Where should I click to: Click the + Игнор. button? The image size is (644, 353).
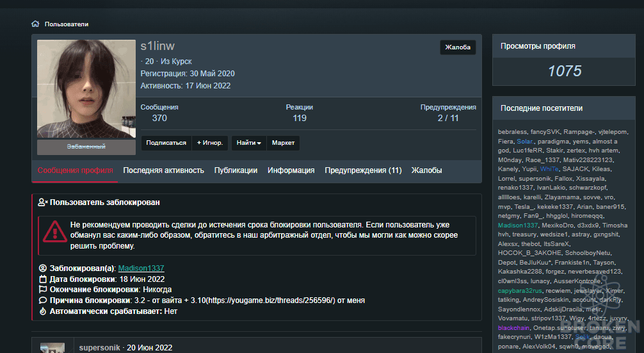click(x=210, y=143)
